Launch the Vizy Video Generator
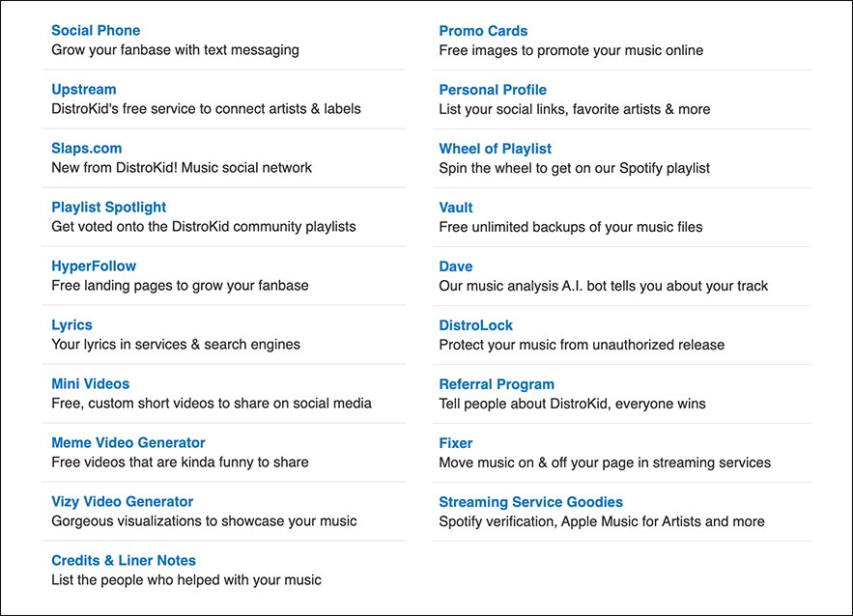Screen dimensions: 853x616 click(122, 501)
